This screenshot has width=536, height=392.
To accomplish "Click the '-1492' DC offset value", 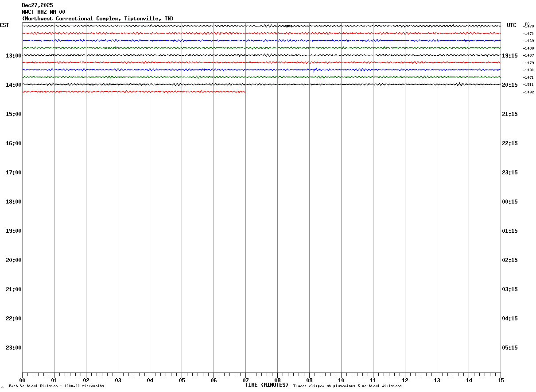I will pyautogui.click(x=528, y=92).
